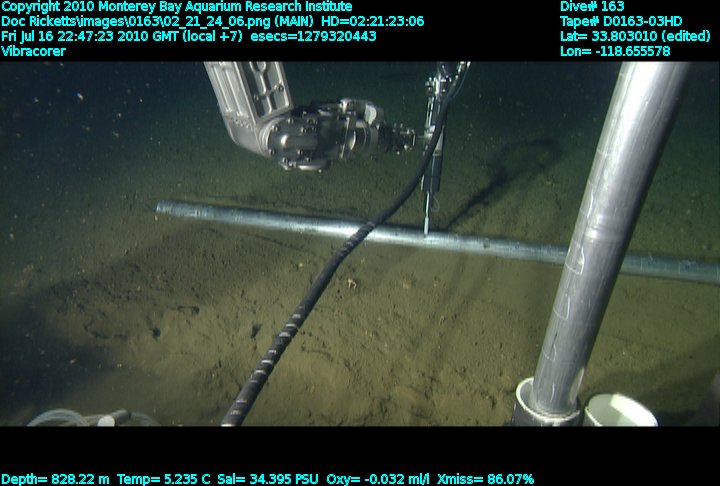The height and width of the screenshot is (486, 720).
Task: Select the 'Oxy= -0.032 ml/l' reading
Action: (378, 479)
